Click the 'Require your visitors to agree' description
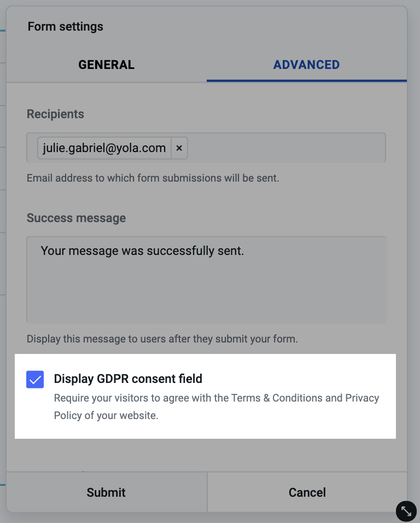 tap(217, 406)
